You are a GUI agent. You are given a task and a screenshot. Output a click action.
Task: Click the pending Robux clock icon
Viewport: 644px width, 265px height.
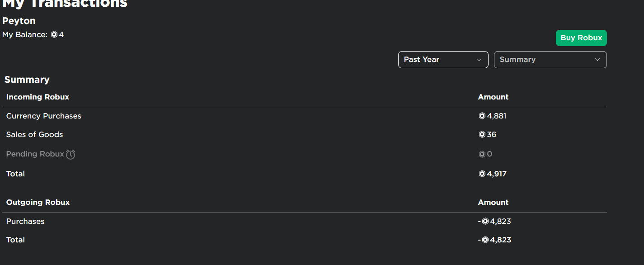71,155
